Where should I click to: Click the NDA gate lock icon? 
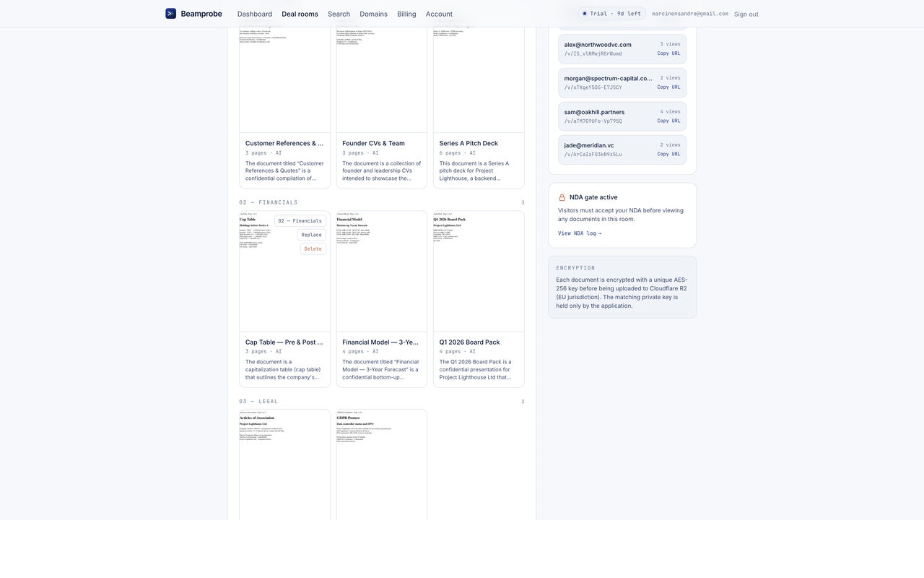[x=562, y=197]
